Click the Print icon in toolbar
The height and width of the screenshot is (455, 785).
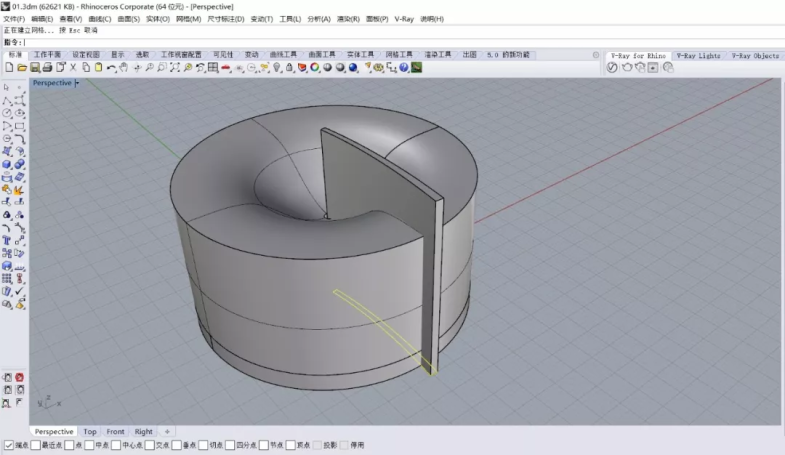tap(47, 68)
